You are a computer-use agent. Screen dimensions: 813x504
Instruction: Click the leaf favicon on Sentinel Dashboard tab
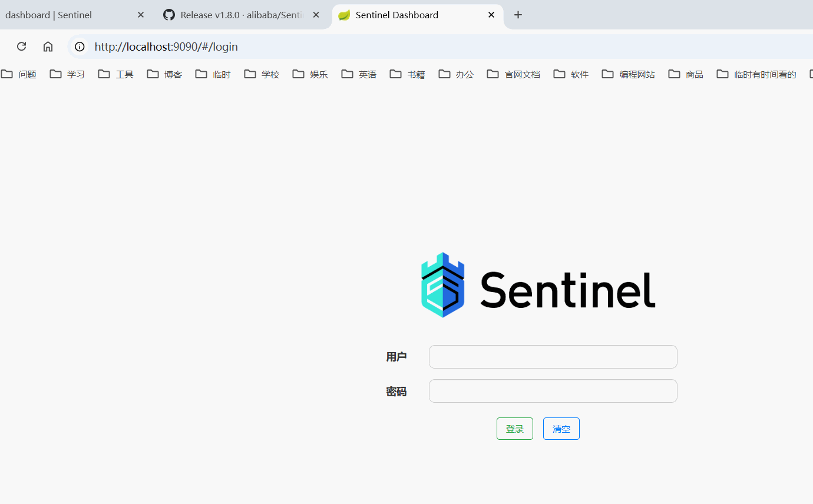(x=344, y=15)
